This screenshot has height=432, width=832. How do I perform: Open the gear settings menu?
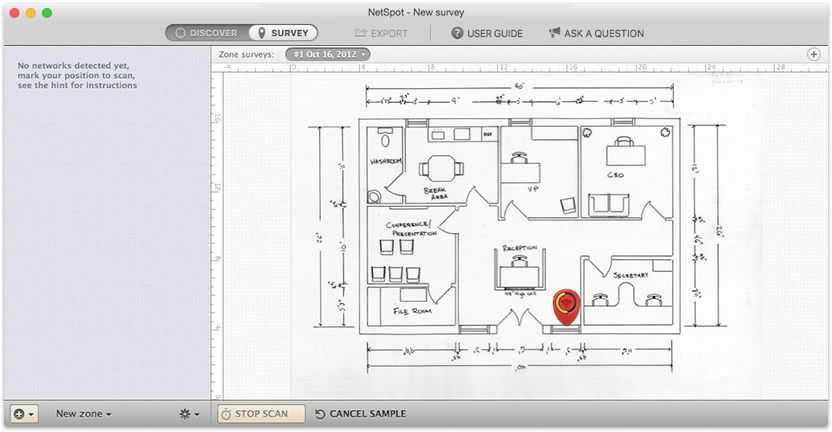(x=187, y=413)
